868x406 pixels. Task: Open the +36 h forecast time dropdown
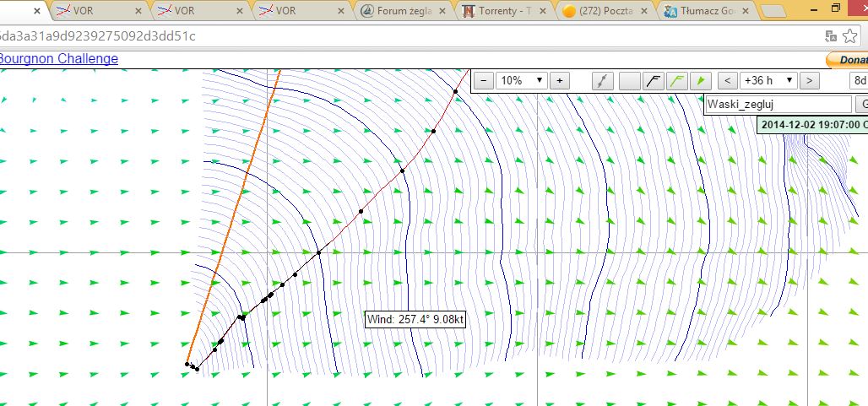click(x=768, y=81)
